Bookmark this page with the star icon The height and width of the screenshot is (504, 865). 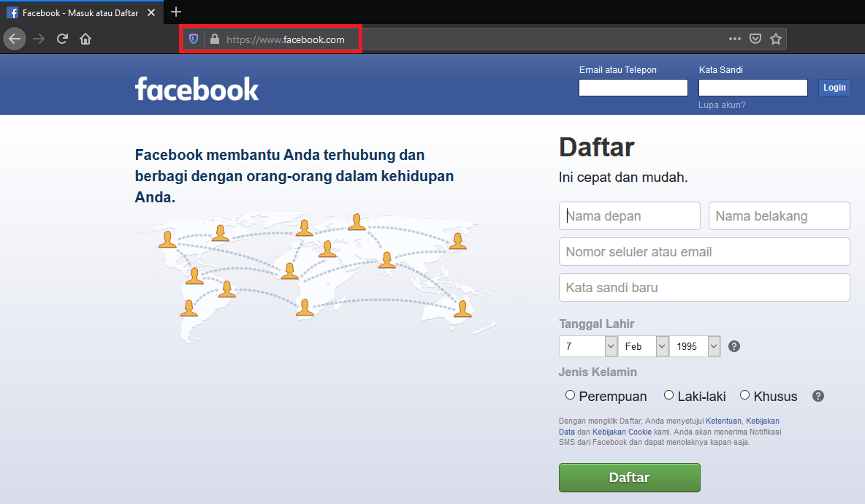coord(776,39)
